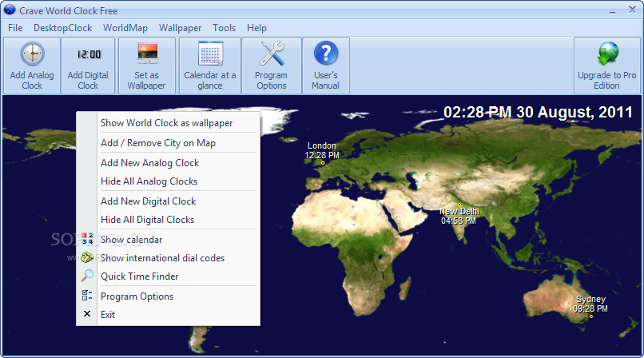Choose Show World Clock as wallpaper
The image size is (644, 358).
pyautogui.click(x=169, y=123)
